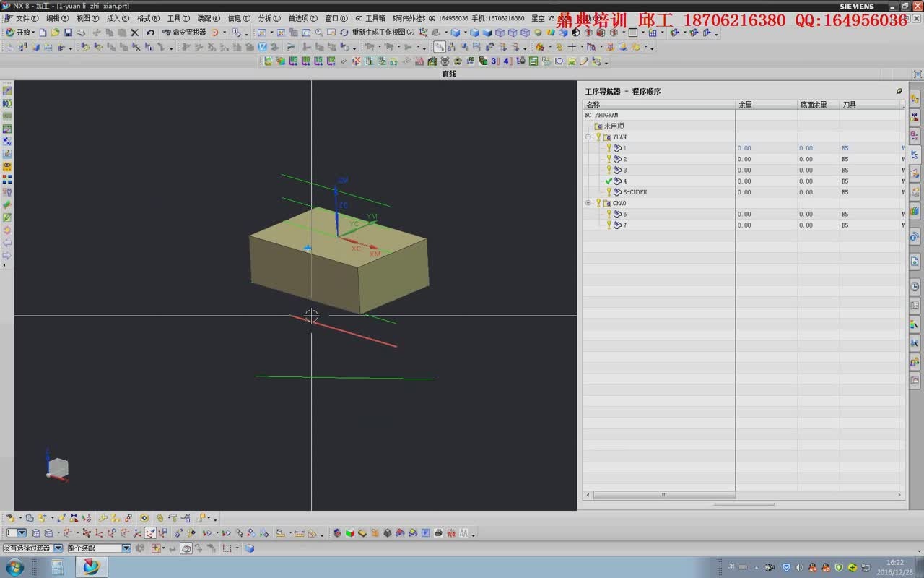Open the 开始 button dropdown arrow
This screenshot has height=578, width=924.
pyautogui.click(x=33, y=33)
